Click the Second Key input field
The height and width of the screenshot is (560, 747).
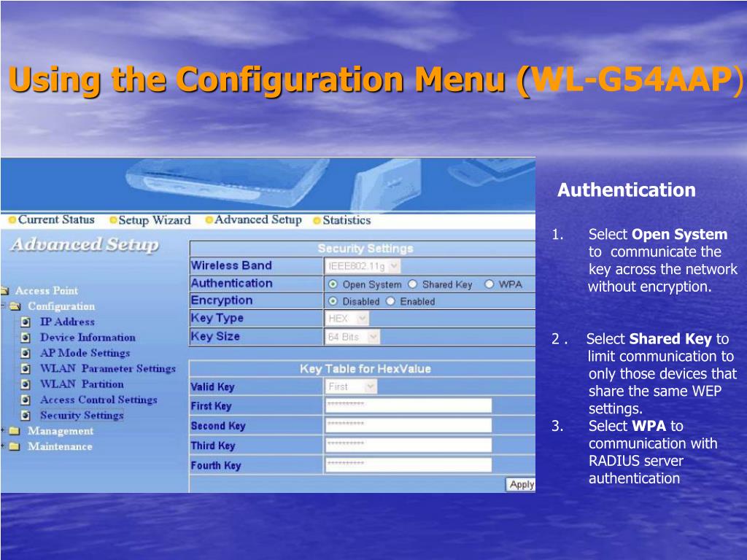click(x=409, y=425)
